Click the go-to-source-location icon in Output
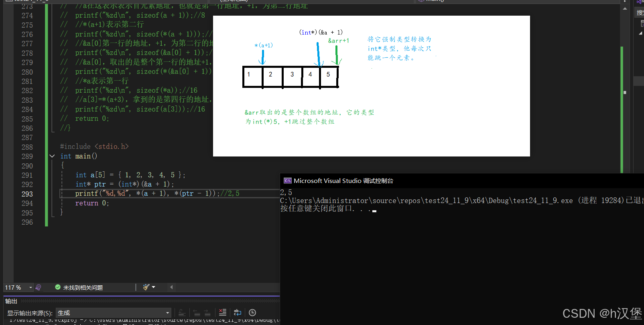The width and height of the screenshot is (644, 325). pyautogui.click(x=182, y=313)
